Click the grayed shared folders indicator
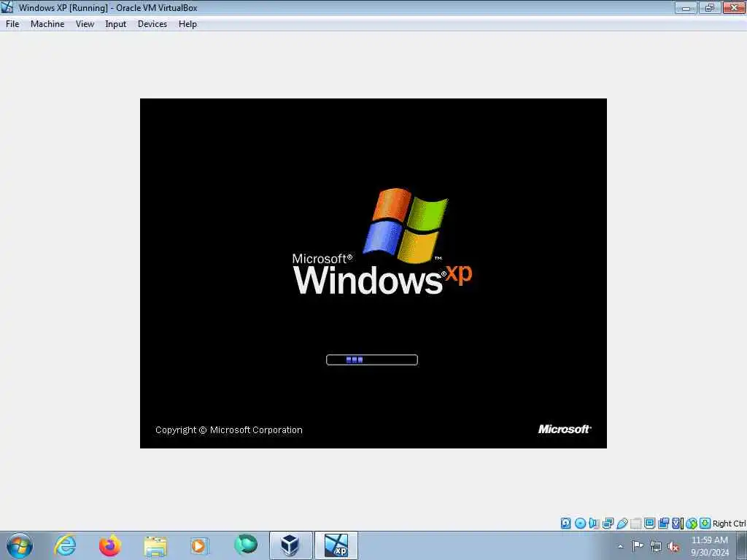The height and width of the screenshot is (560, 747). [x=636, y=524]
